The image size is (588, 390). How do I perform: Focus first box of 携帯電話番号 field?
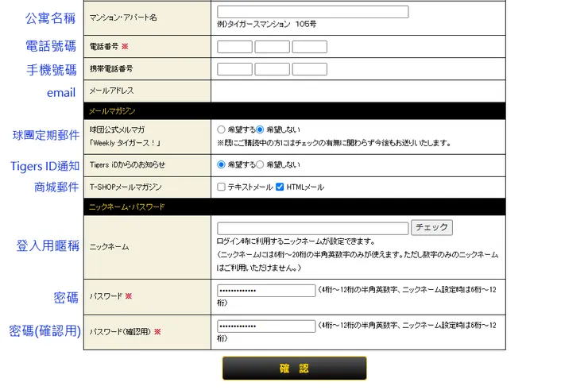(234, 69)
